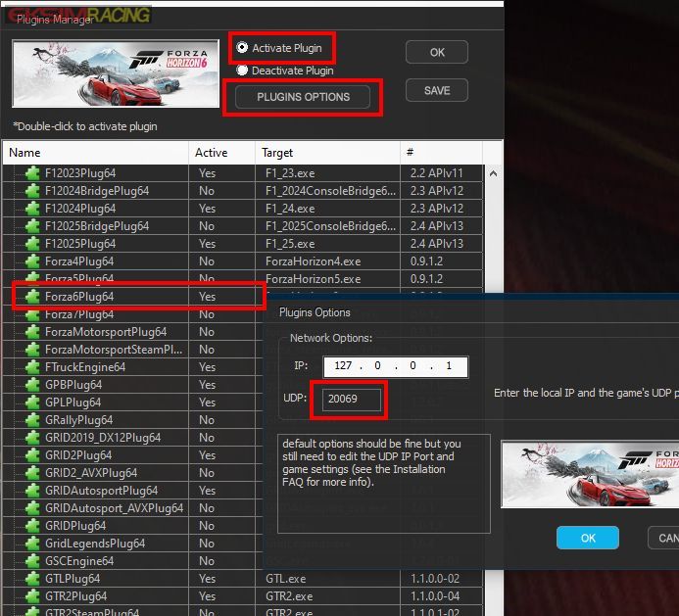Open the PLUGINS OPTIONS button

(303, 97)
